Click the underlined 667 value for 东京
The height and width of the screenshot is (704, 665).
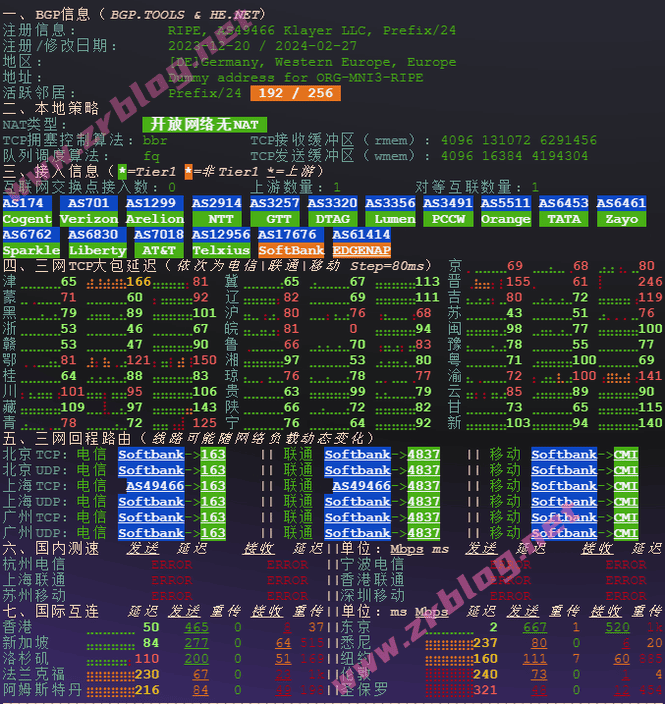click(535, 627)
